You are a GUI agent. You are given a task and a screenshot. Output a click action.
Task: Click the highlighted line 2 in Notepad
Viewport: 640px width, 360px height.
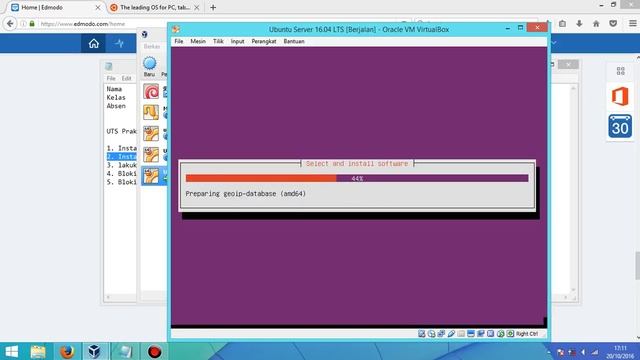(121, 156)
